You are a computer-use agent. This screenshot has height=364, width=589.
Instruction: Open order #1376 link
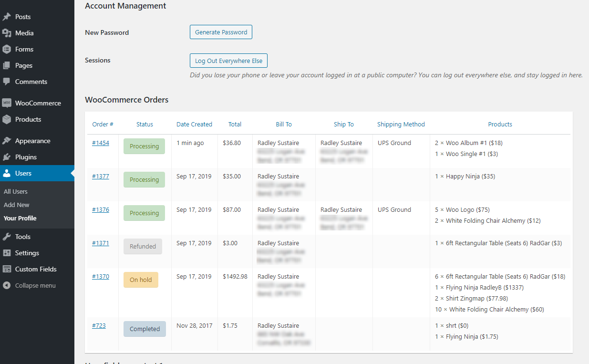click(101, 209)
